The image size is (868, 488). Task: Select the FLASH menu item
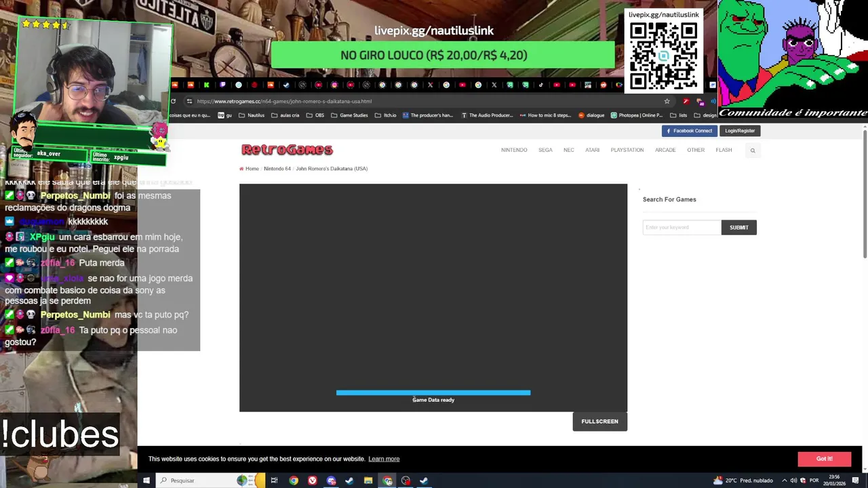point(724,150)
